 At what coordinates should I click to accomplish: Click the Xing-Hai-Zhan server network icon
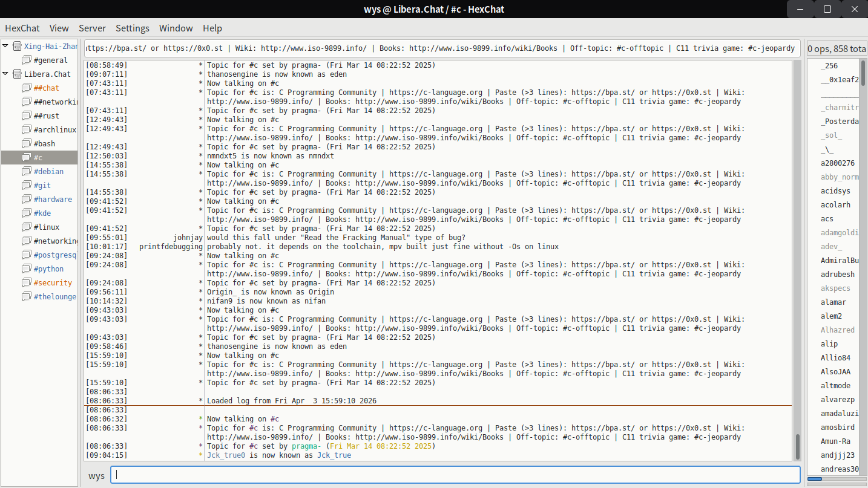17,46
